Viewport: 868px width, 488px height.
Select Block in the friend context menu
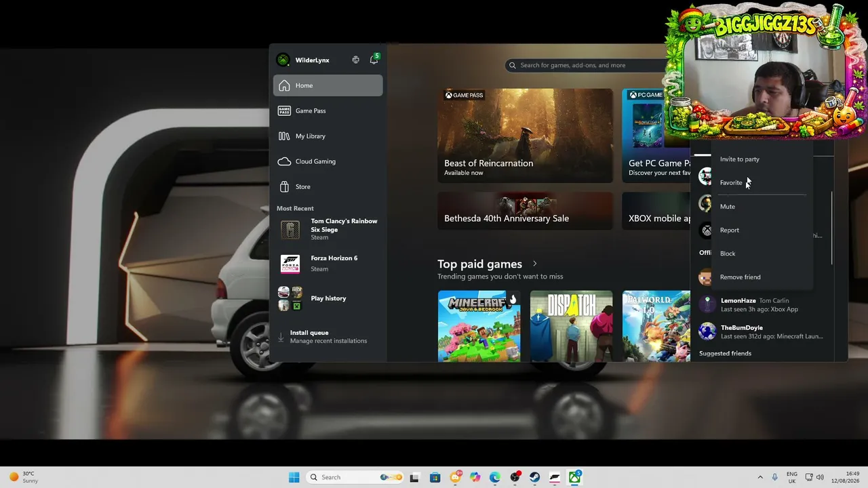point(728,253)
